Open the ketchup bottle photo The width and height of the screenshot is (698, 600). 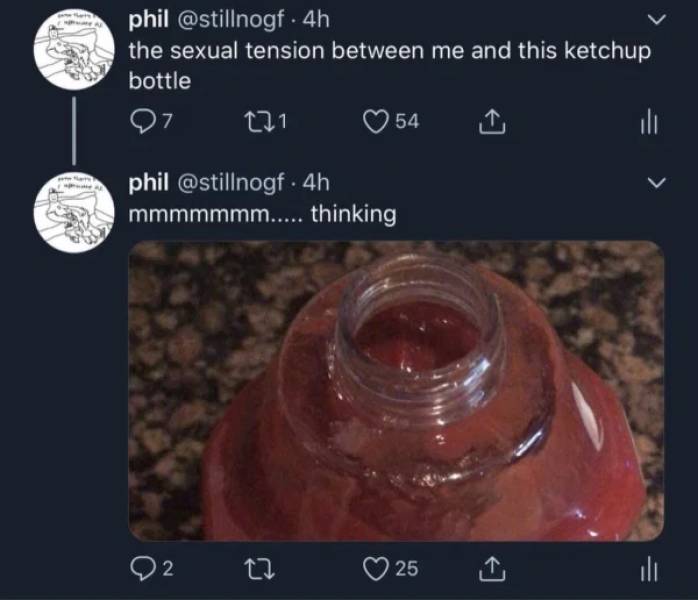tap(396, 390)
